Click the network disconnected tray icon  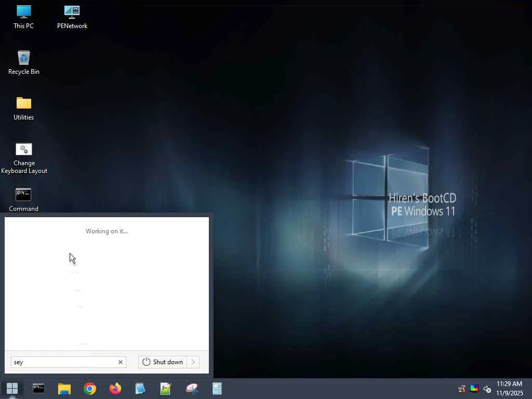pos(462,389)
